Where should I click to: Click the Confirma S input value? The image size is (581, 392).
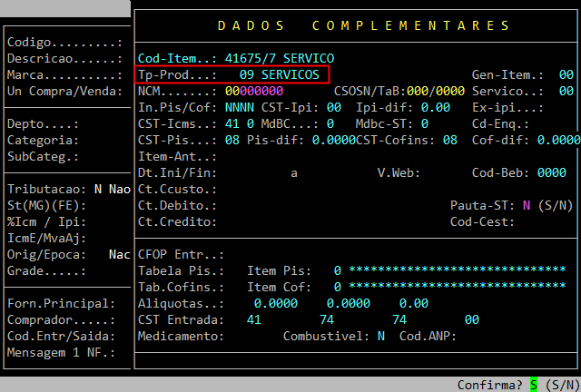click(x=534, y=385)
